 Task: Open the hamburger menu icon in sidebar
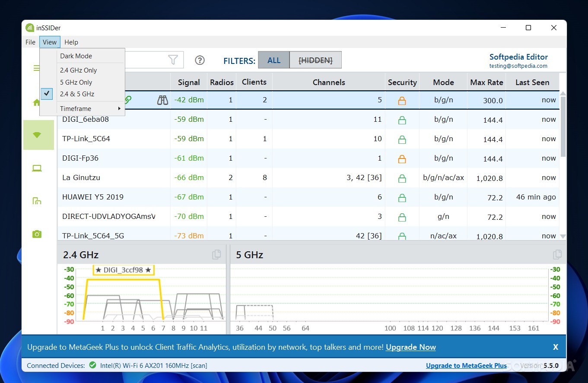click(x=36, y=68)
